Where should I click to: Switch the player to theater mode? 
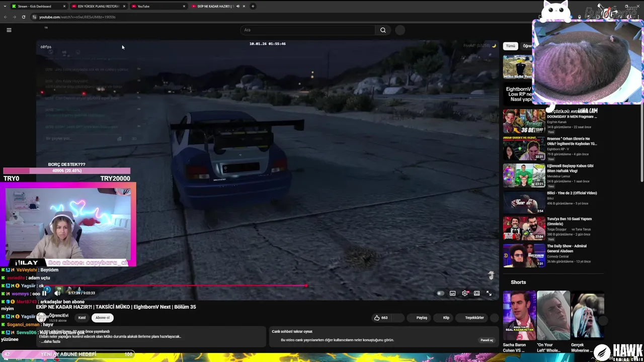[x=476, y=293]
